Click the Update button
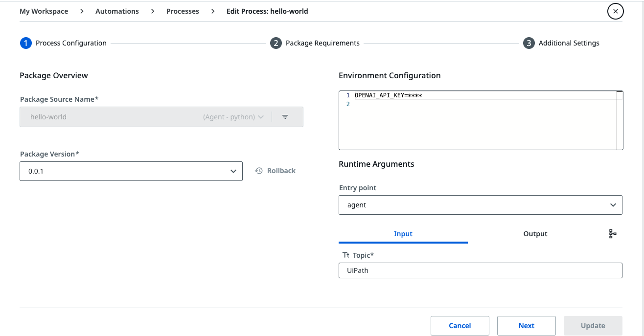Screen dimensions: 644x336 tap(593, 326)
